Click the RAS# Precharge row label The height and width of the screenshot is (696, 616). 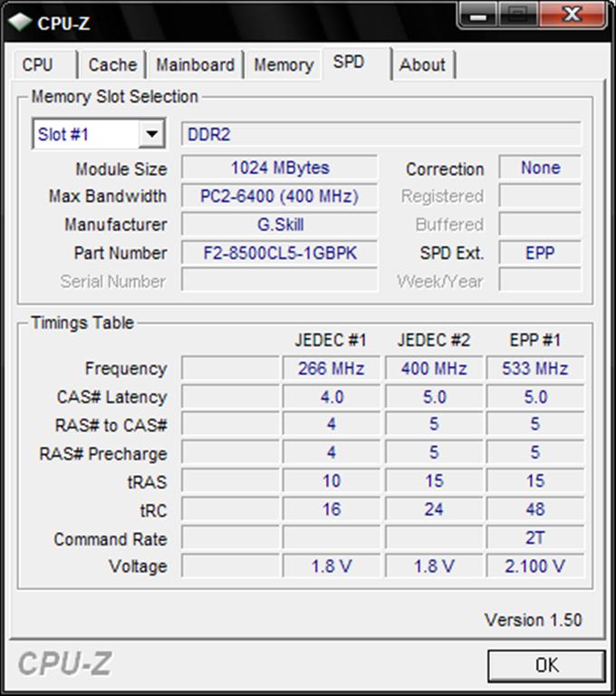tap(103, 454)
